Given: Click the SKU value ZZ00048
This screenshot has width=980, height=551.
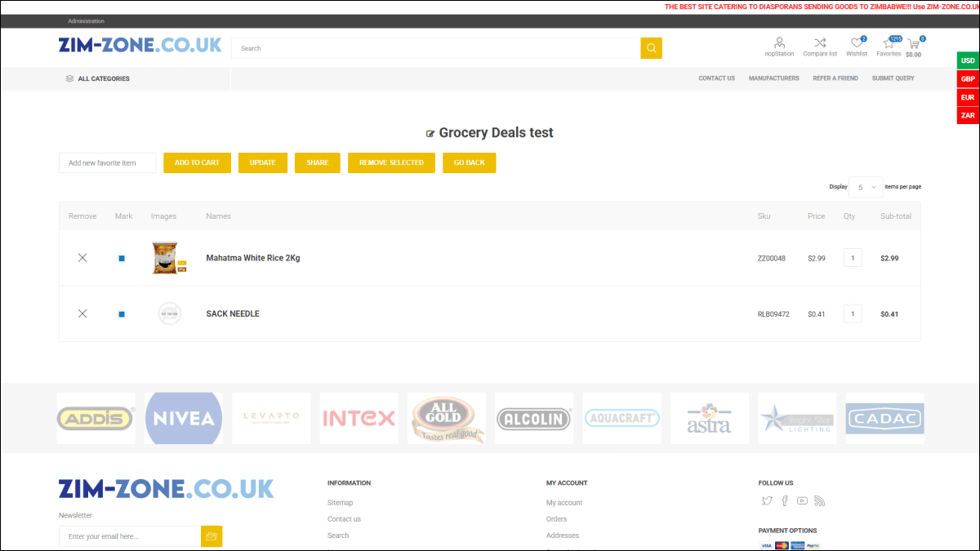Looking at the screenshot, I should point(772,258).
